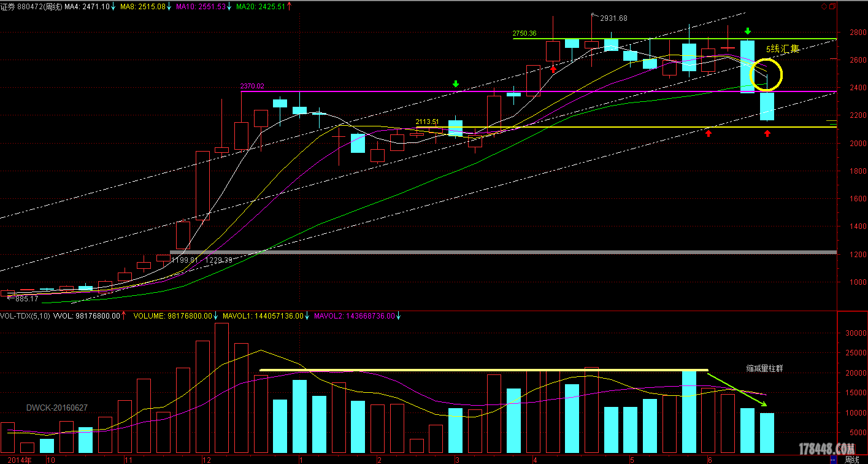This screenshot has height=464, width=868.
Task: Open the 周线 period selector at bottom right
Action: point(852,460)
